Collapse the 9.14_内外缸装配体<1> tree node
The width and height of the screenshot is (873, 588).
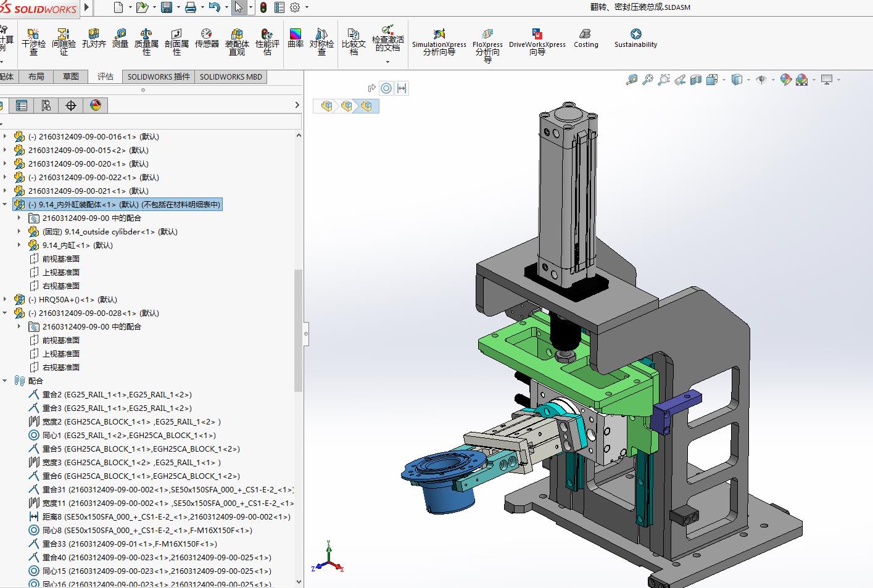(5, 204)
